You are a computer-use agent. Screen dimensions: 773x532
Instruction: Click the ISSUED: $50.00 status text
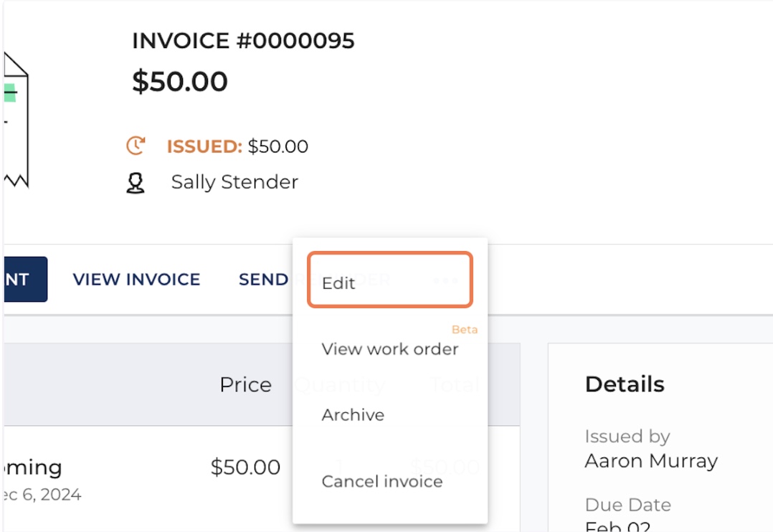pyautogui.click(x=237, y=147)
